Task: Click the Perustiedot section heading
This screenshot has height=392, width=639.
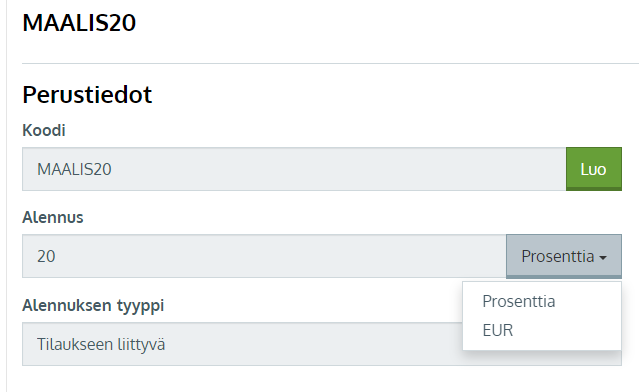Action: pyautogui.click(x=87, y=95)
